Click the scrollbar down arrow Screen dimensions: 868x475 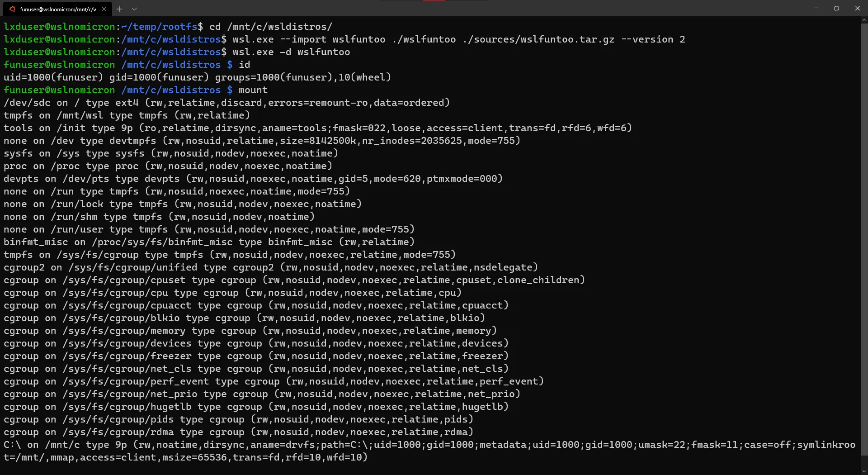pos(864,471)
